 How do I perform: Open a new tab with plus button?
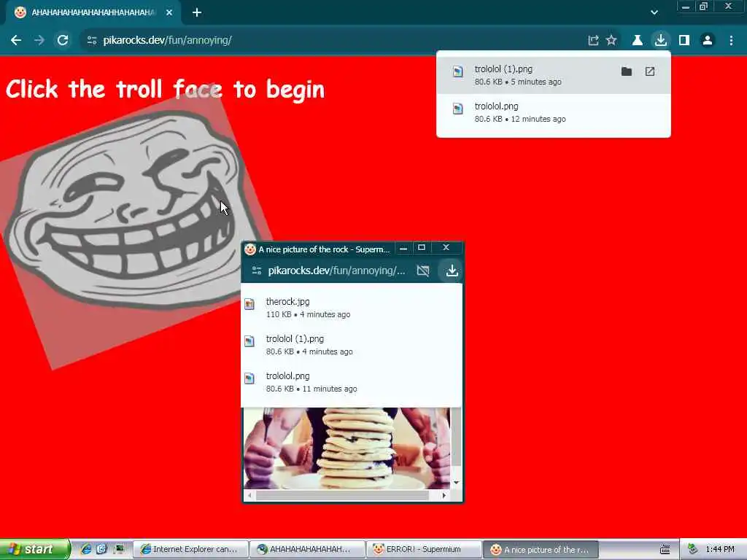coord(197,12)
